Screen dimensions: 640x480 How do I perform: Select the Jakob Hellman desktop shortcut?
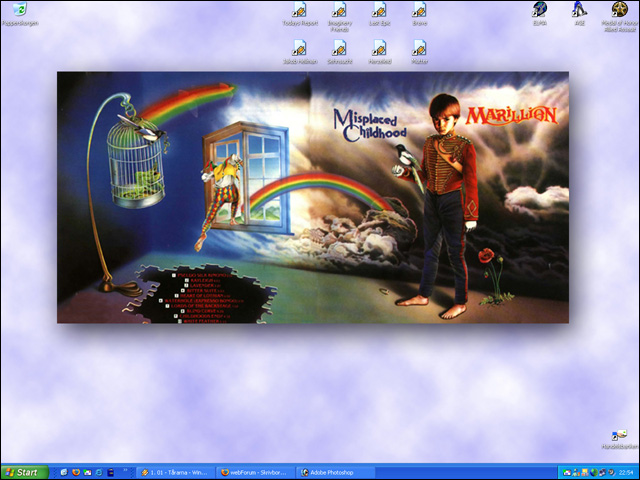(x=300, y=52)
